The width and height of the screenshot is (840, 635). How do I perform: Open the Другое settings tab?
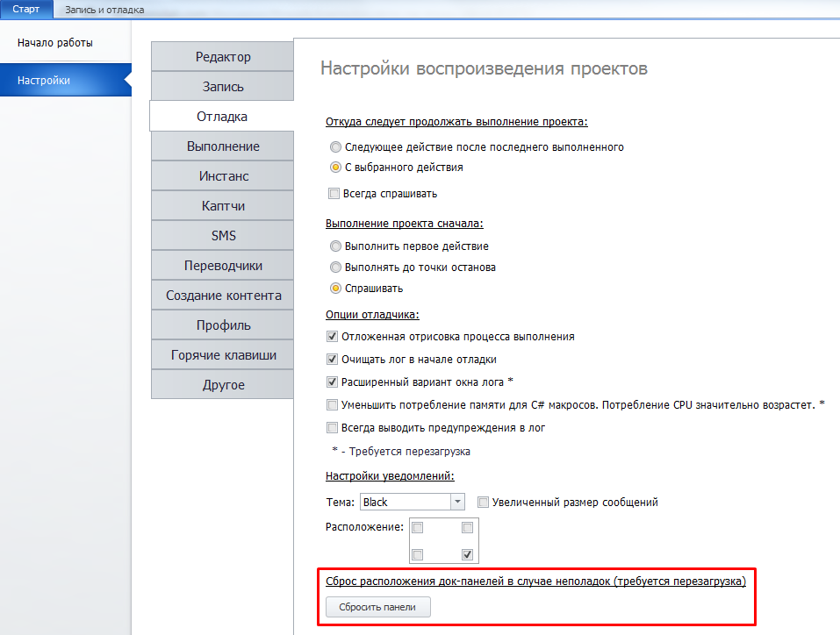coord(222,384)
